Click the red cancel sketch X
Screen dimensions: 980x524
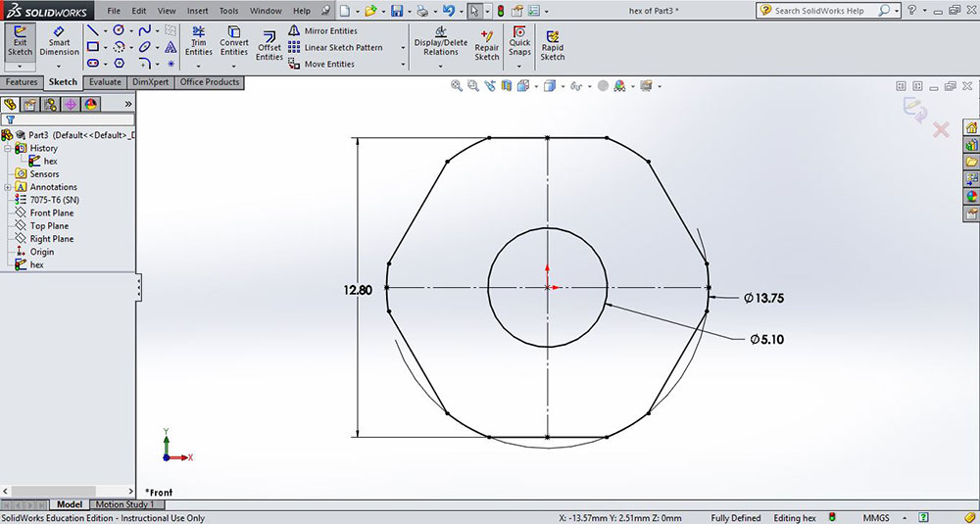tap(941, 129)
